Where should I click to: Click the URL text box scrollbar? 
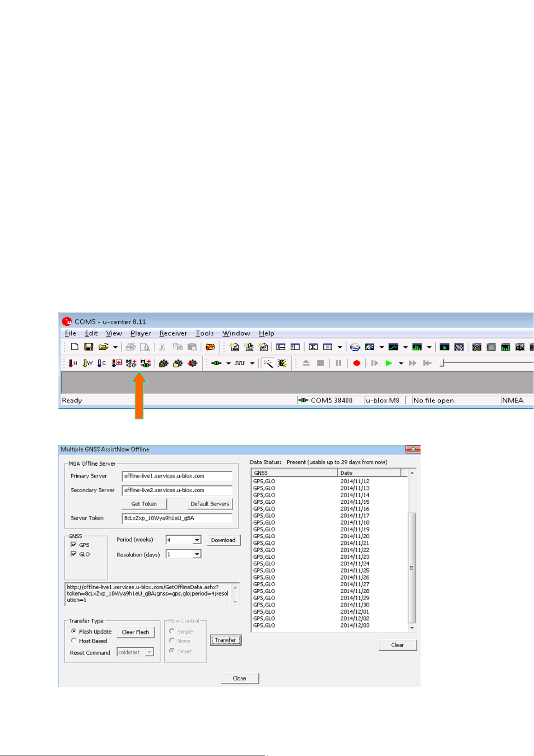tap(235, 594)
